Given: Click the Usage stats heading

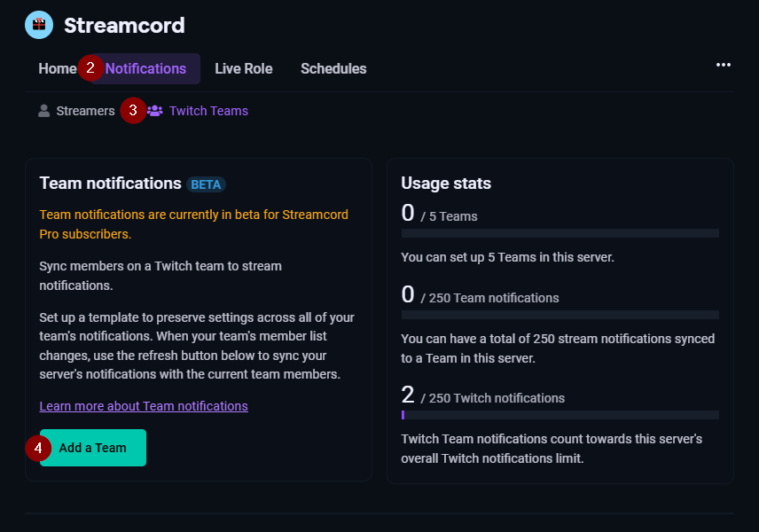Looking at the screenshot, I should [x=445, y=184].
